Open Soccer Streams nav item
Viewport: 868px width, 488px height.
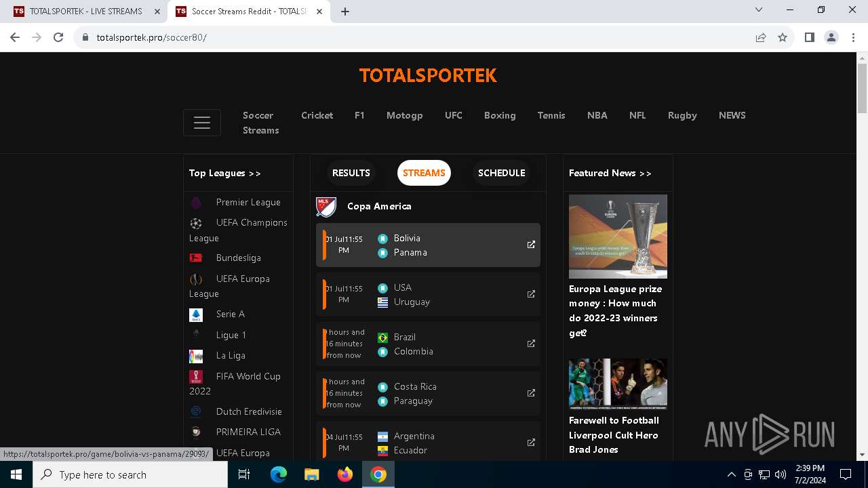coord(261,123)
